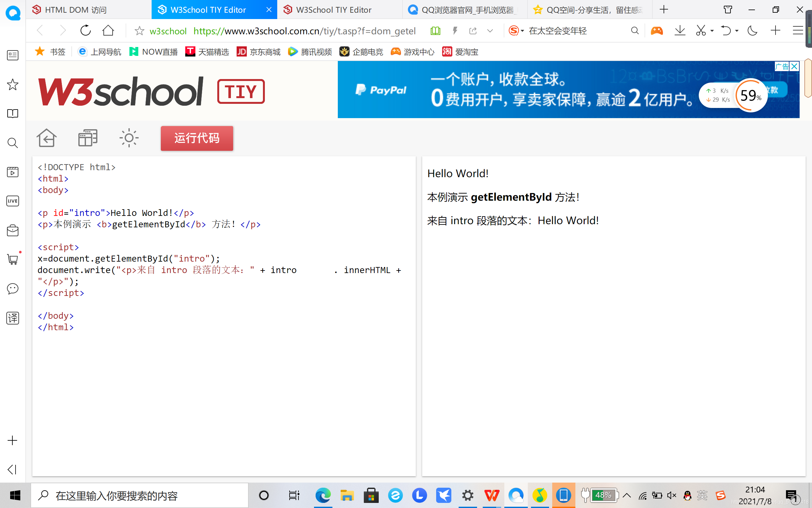Open the chat bubble sidebar icon
812x508 pixels.
point(13,289)
